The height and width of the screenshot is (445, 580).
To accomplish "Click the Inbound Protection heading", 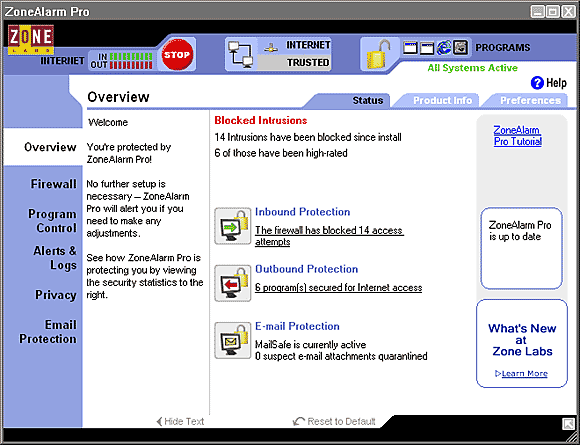I will click(303, 212).
